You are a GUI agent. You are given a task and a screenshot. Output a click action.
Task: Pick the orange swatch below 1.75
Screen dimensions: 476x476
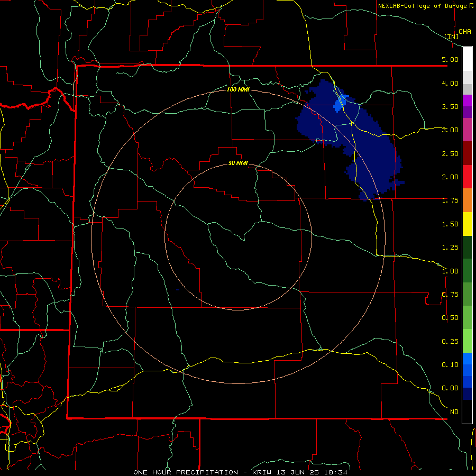pos(467,200)
